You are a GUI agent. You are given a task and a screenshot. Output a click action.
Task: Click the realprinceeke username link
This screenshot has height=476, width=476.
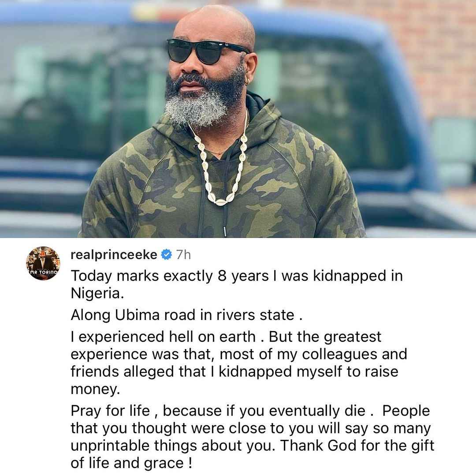(114, 254)
